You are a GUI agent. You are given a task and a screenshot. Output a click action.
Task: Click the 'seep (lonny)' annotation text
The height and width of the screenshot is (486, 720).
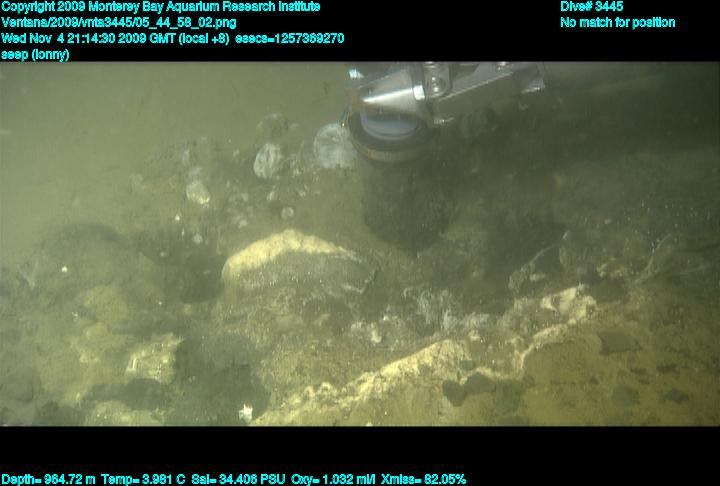click(x=35, y=55)
